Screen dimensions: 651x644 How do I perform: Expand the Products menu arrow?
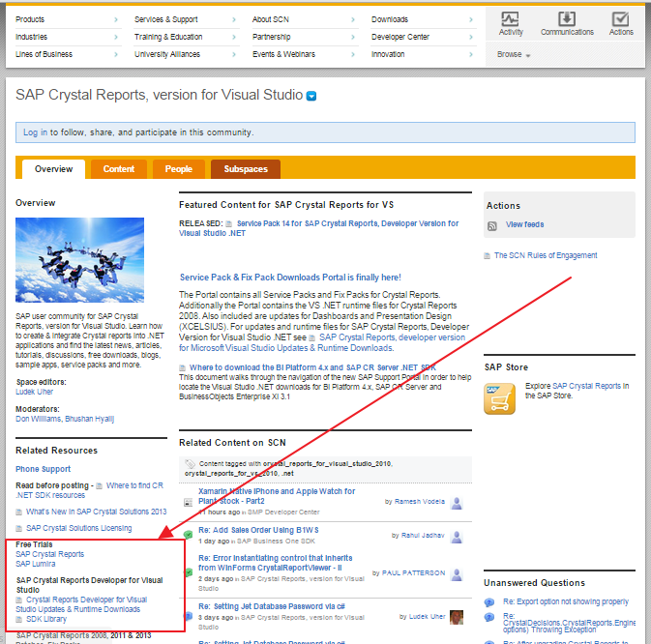(x=116, y=19)
